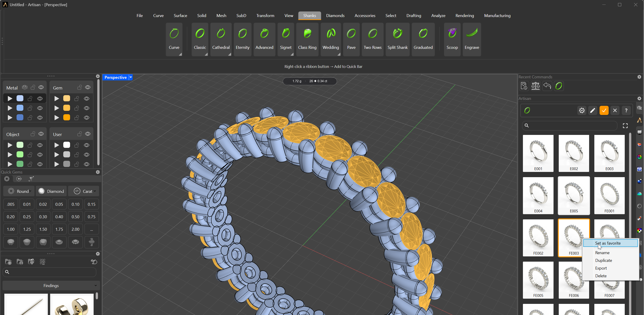This screenshot has width=644, height=315.
Task: Hide the first Metal sublayer with eye icon
Action: point(40,99)
